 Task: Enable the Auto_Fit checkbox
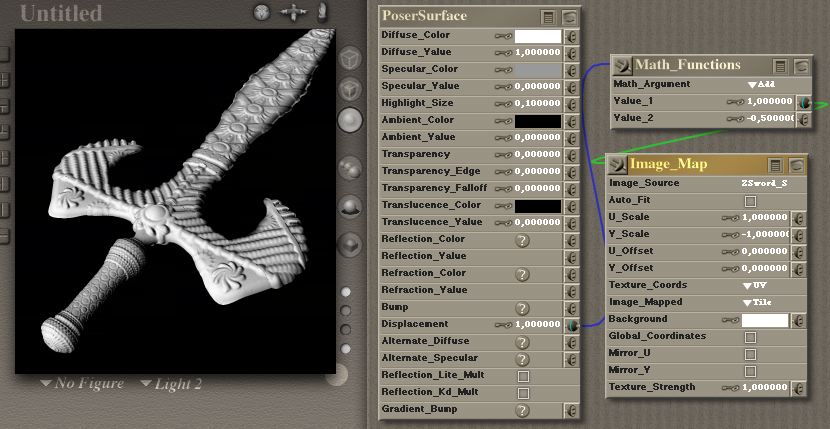(x=750, y=201)
